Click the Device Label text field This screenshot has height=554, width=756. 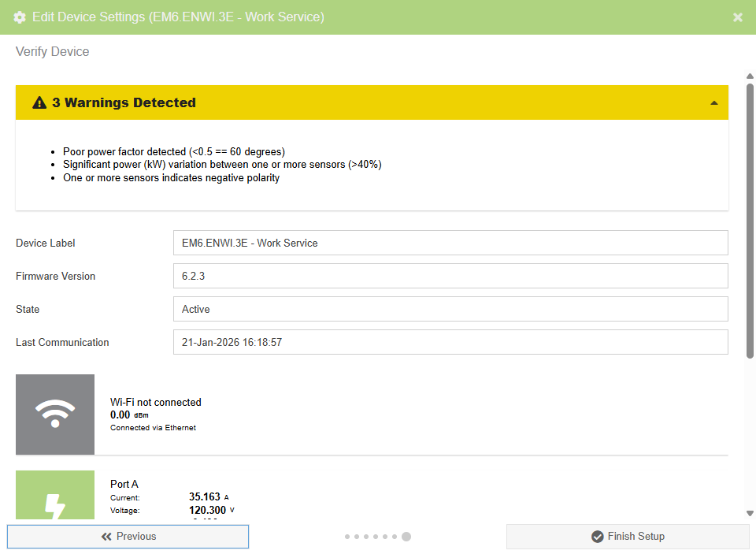point(450,243)
